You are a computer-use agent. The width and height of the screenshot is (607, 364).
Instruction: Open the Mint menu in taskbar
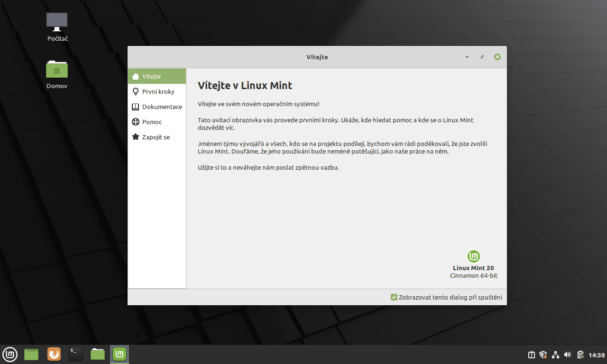(x=10, y=354)
